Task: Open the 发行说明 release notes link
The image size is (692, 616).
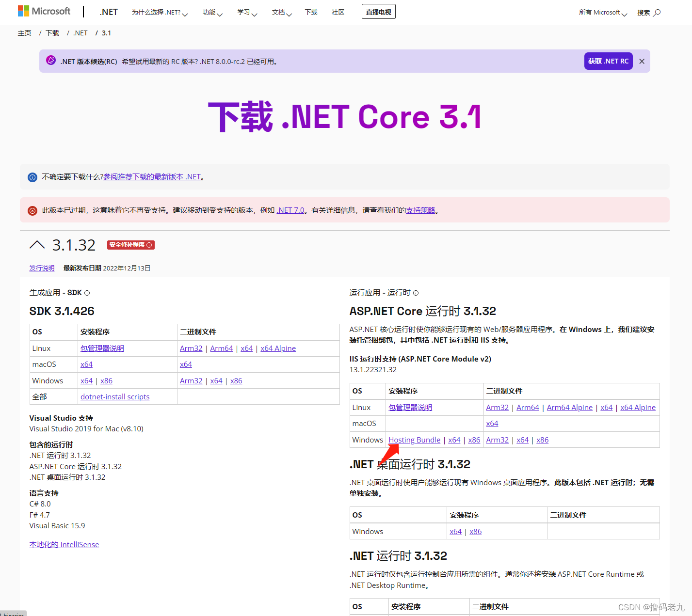Action: pyautogui.click(x=41, y=268)
